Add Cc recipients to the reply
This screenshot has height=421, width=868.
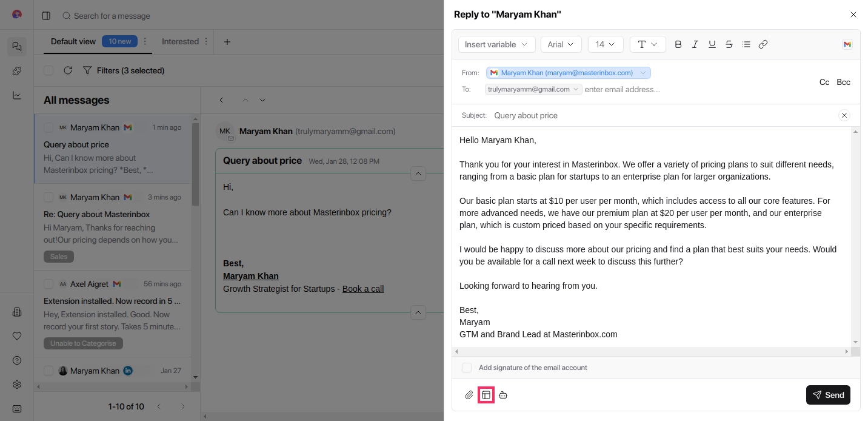(x=824, y=82)
